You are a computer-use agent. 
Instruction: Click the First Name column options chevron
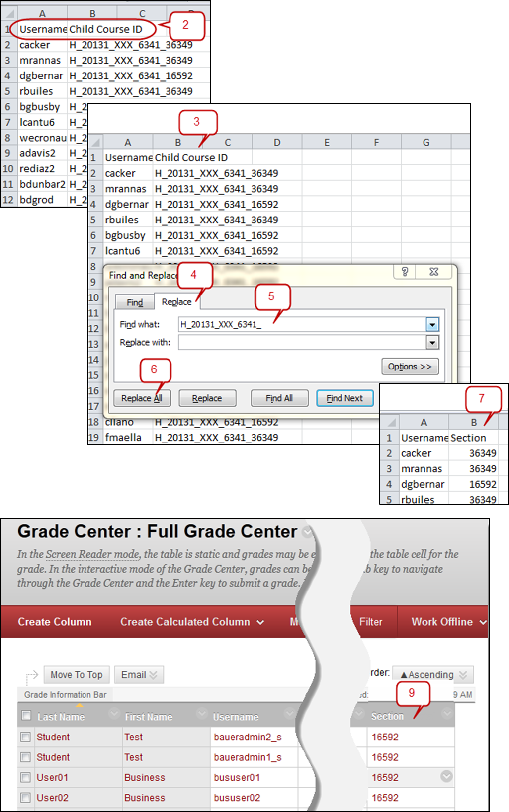pyautogui.click(x=202, y=714)
